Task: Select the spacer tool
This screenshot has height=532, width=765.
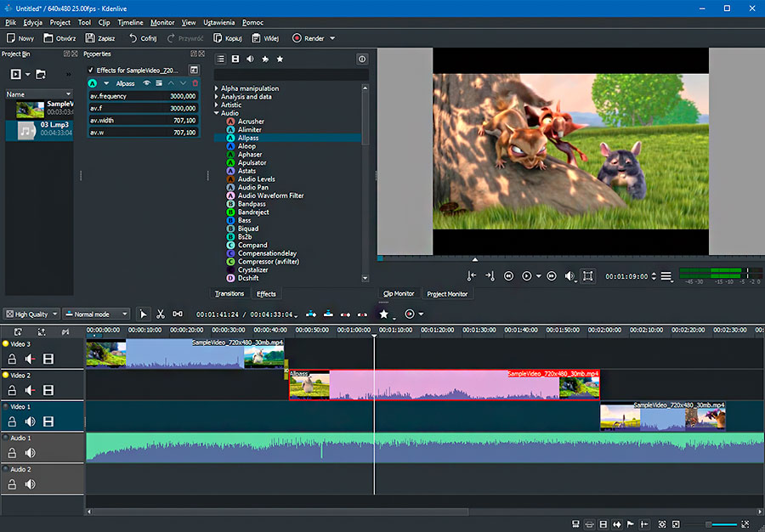Action: pos(178,314)
